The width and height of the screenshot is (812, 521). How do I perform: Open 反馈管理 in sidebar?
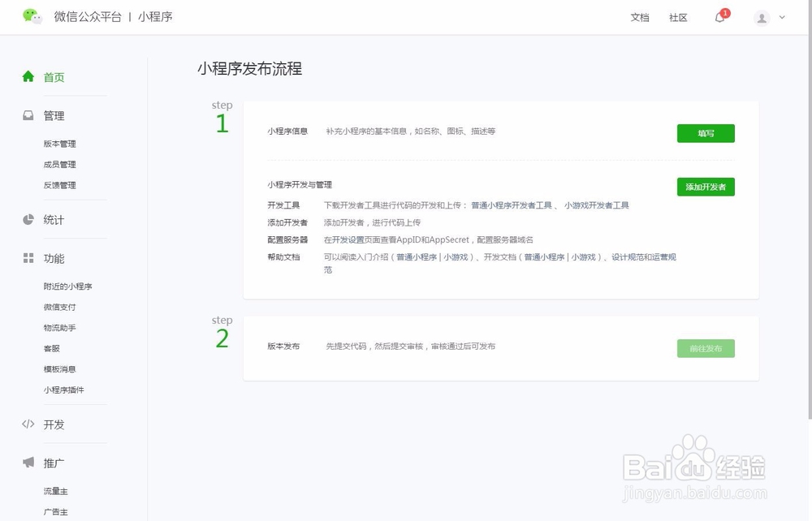(59, 185)
